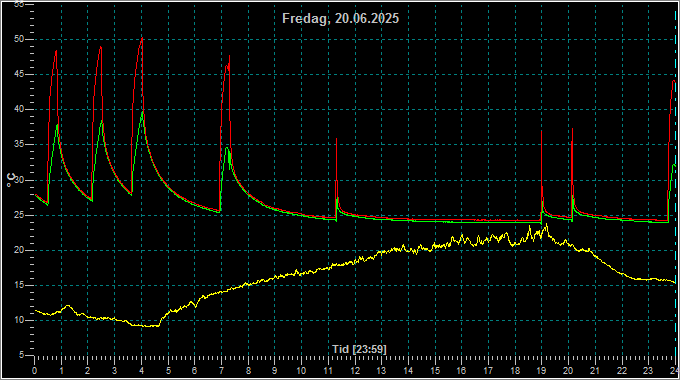The height and width of the screenshot is (380, 680).
Task: Click hour 0 on the time axis
Action: 35,371
